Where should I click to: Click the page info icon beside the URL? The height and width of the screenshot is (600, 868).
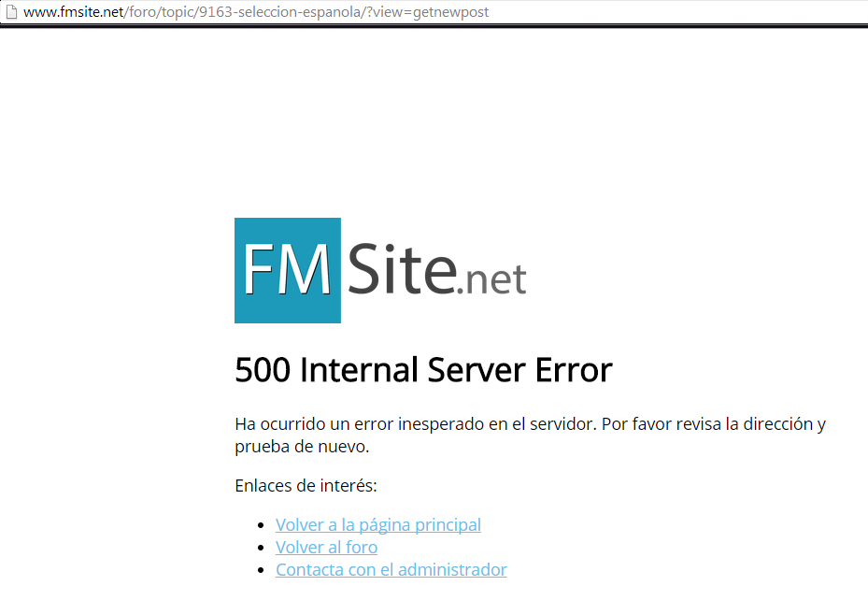coord(11,11)
